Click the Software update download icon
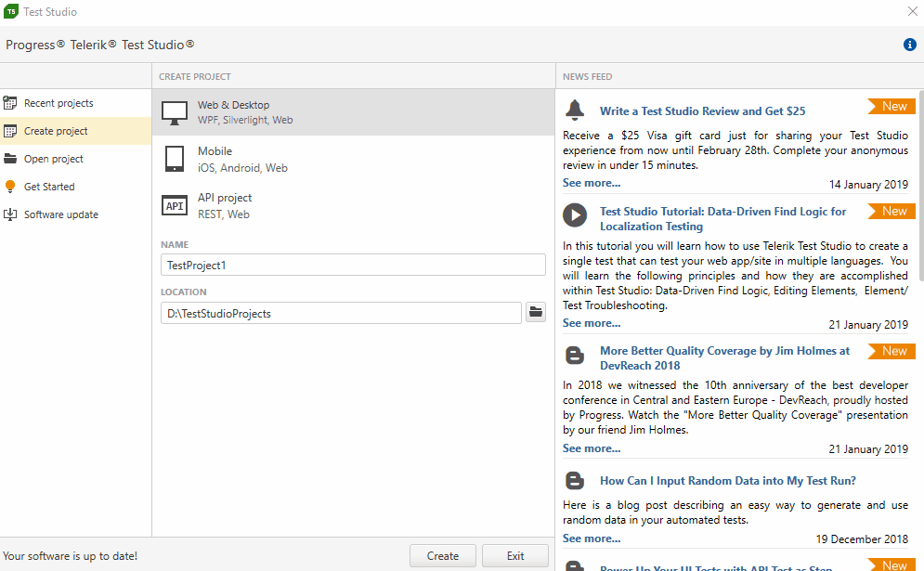Image resolution: width=924 pixels, height=571 pixels. pos(10,214)
